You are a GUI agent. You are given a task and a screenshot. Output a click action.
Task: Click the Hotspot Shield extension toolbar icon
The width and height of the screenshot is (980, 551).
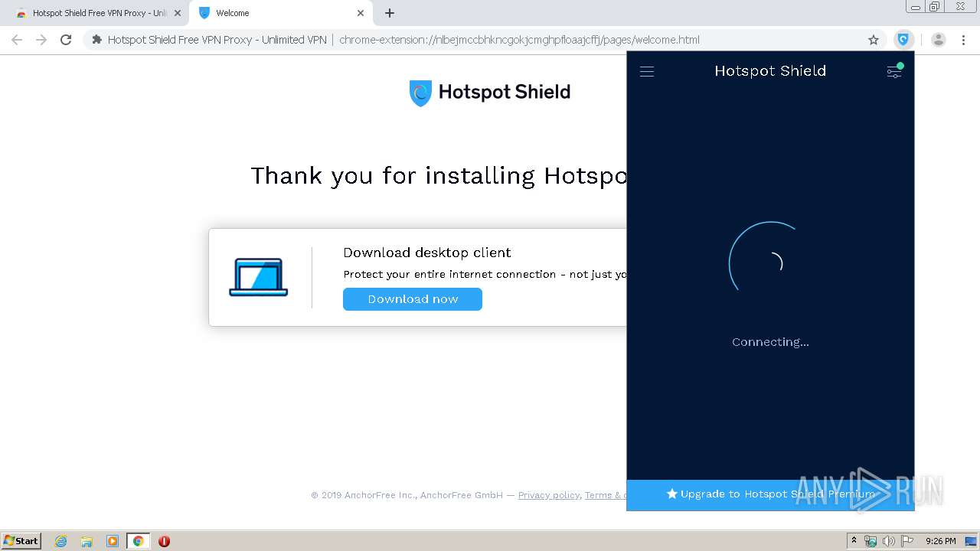903,40
